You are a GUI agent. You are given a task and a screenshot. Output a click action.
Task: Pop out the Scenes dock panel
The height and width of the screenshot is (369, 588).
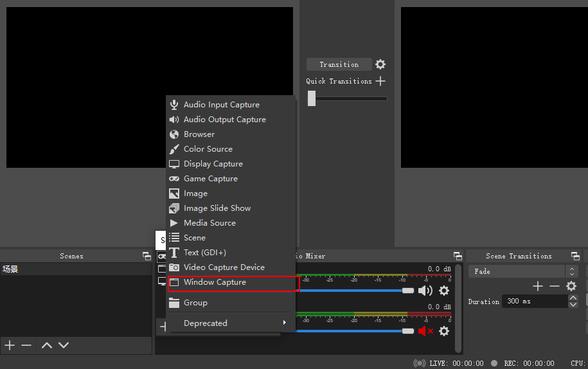click(147, 256)
